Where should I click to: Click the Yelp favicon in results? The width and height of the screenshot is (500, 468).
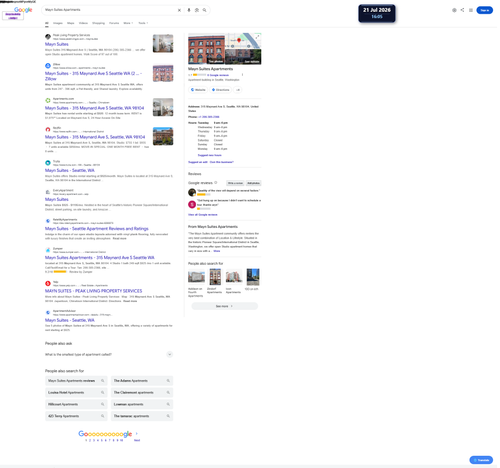tap(48, 284)
